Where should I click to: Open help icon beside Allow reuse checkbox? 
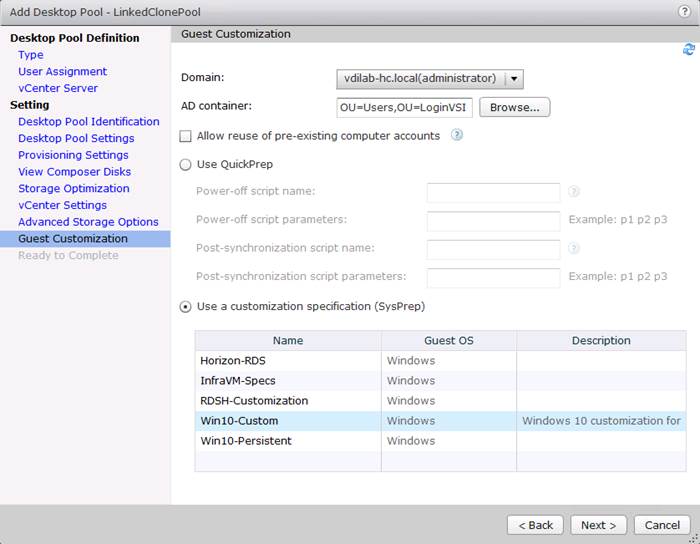pyautogui.click(x=456, y=135)
